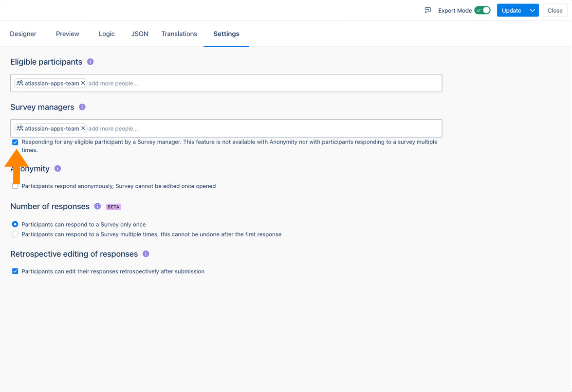This screenshot has height=392, width=572.
Task: Open info icon next to Eligible participants
Action: [90, 62]
